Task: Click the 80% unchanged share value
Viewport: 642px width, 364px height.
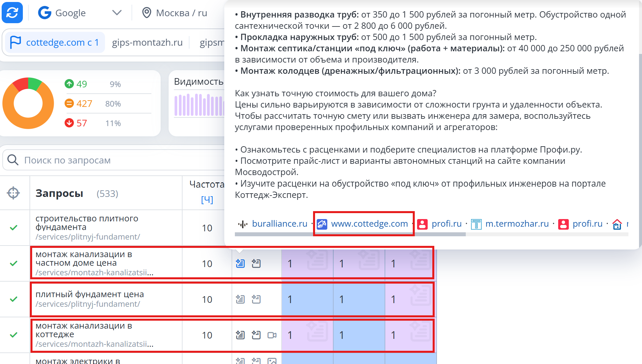Action: [113, 104]
